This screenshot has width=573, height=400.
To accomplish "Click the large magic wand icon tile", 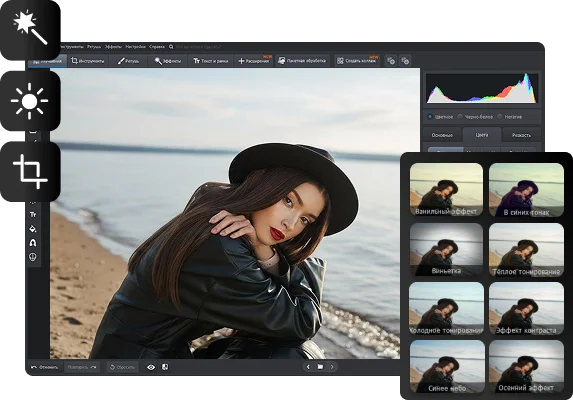I will 30,30.
